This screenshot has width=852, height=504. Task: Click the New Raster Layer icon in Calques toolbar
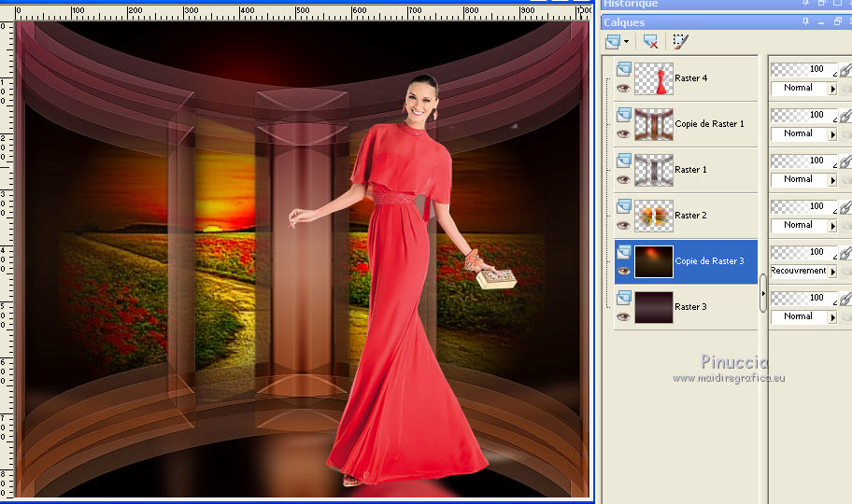coord(613,41)
